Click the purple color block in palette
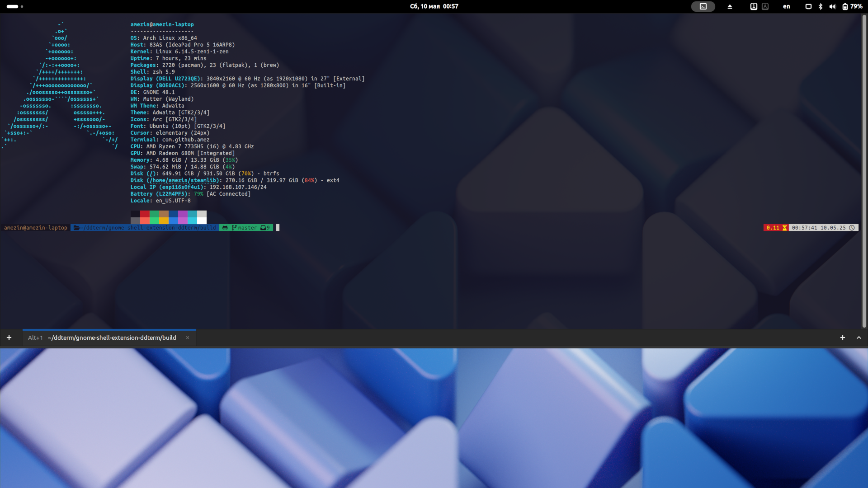Viewport: 868px width, 488px height. 183,214
